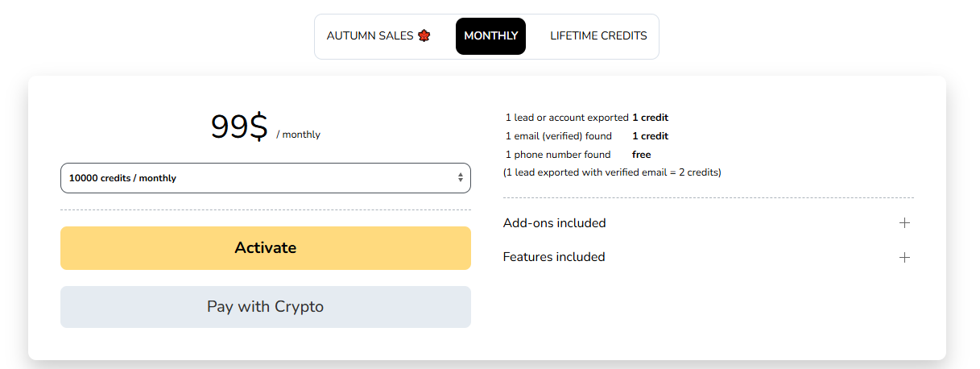Click the 99$ price text
This screenshot has width=980, height=369.
(x=238, y=127)
